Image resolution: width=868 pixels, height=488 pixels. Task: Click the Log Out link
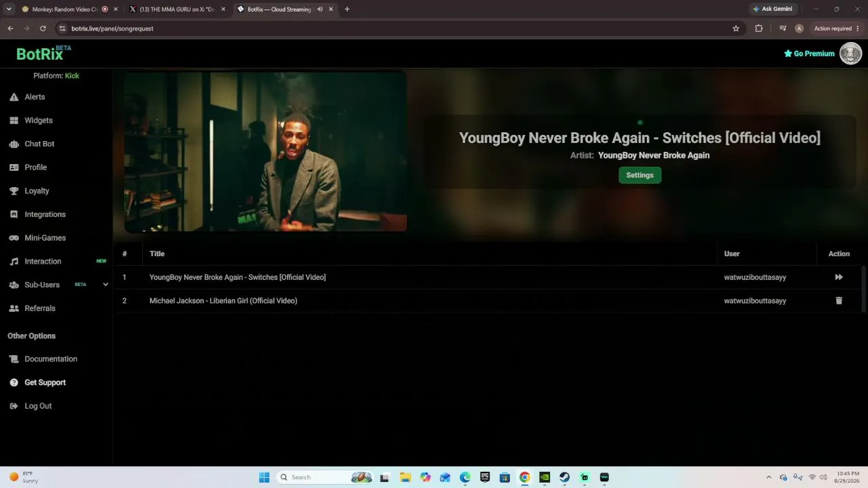coord(38,406)
